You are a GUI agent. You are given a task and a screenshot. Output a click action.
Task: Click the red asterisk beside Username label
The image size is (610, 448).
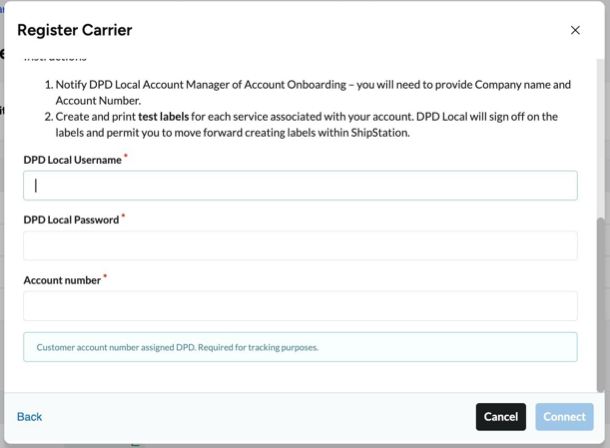pyautogui.click(x=126, y=157)
